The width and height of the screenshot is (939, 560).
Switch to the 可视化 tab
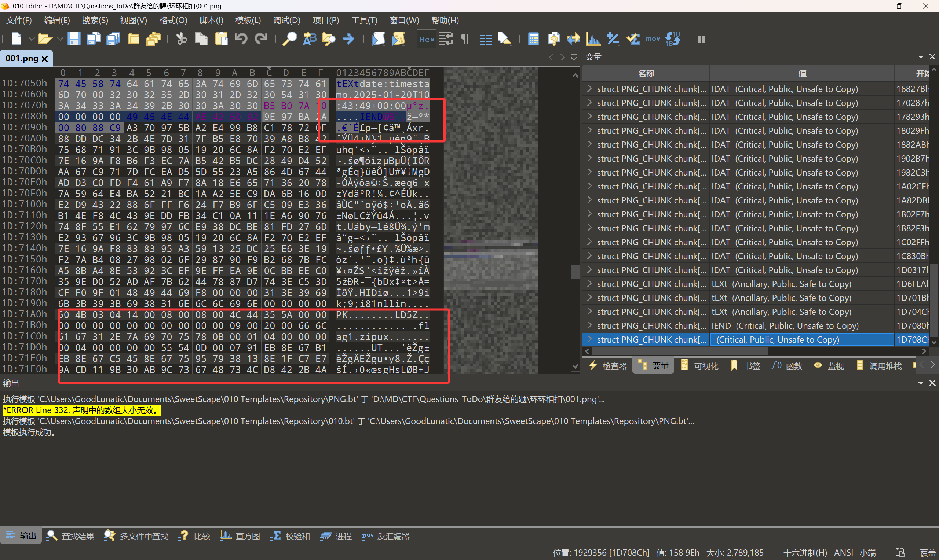699,366
